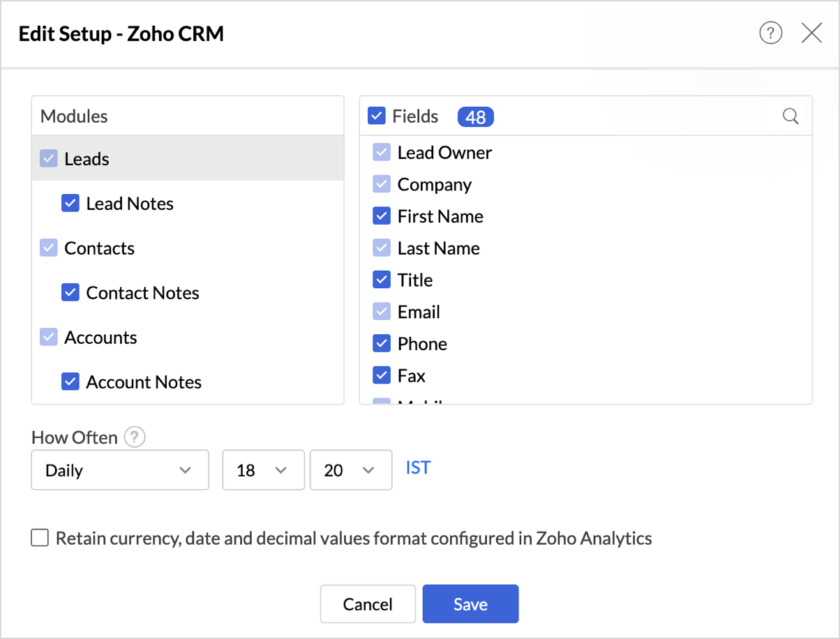
Task: Select the Contacts module
Action: [99, 248]
